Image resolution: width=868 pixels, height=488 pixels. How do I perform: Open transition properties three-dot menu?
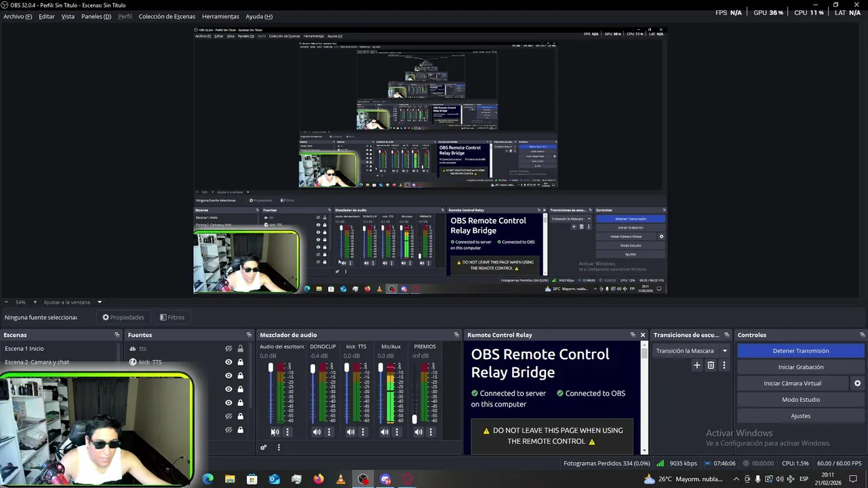click(724, 365)
